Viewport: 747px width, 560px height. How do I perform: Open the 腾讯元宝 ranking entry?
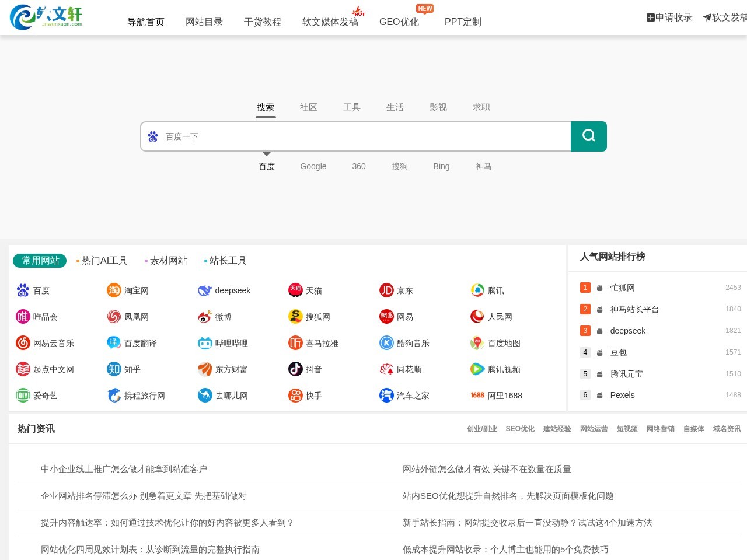point(627,374)
